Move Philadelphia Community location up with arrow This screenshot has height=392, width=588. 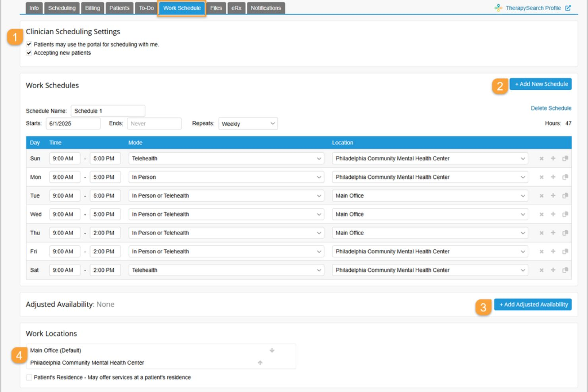coord(260,363)
